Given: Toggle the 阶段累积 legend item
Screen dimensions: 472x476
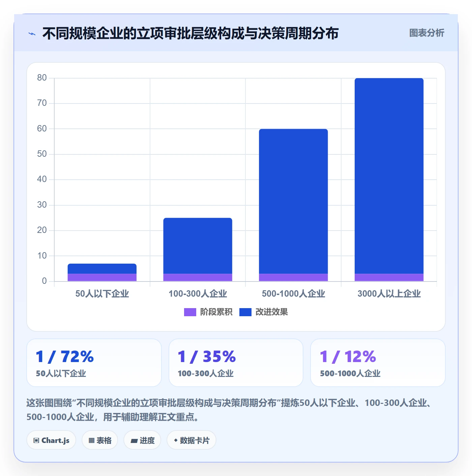Looking at the screenshot, I should (x=208, y=312).
